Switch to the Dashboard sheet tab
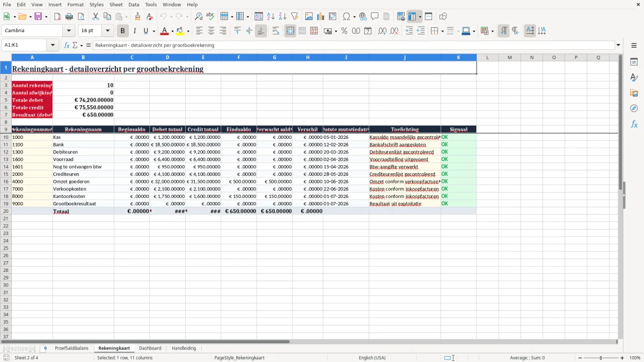644x362 pixels. click(150, 348)
